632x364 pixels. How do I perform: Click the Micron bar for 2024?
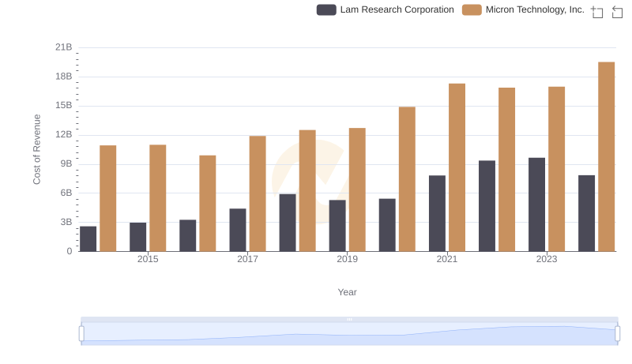[x=606, y=156]
